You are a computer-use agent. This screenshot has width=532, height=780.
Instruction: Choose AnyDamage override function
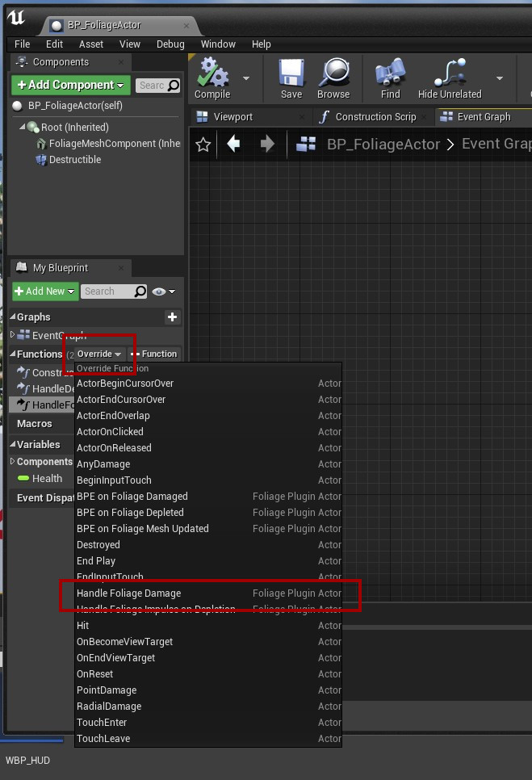pyautogui.click(x=208, y=464)
